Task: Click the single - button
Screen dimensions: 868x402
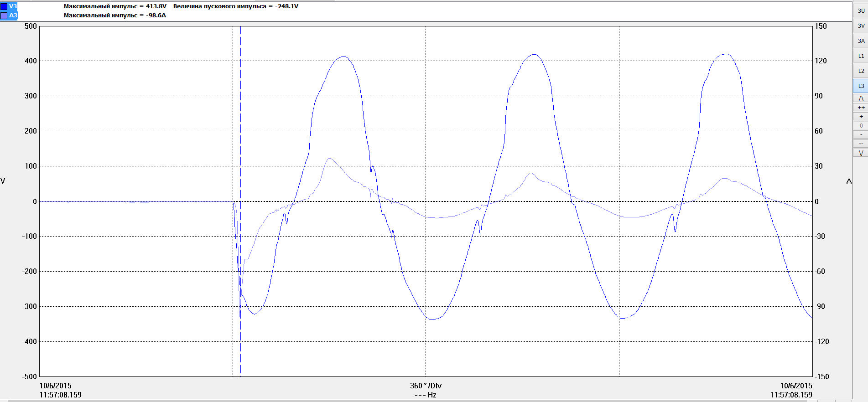Action: click(861, 134)
